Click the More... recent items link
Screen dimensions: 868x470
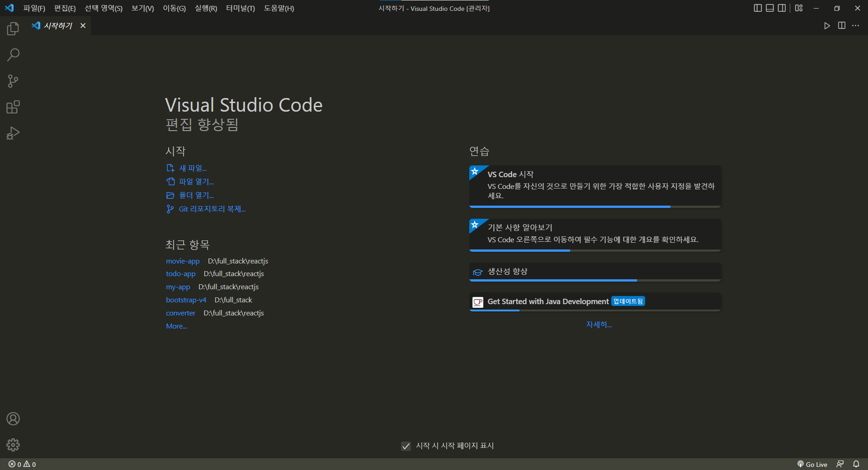click(177, 326)
